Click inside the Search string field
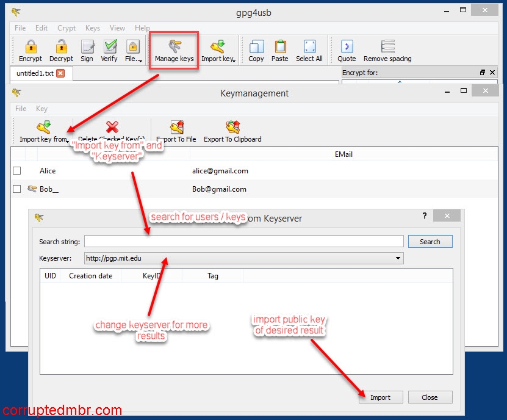Viewport: 507px width, 420px height. (x=244, y=241)
